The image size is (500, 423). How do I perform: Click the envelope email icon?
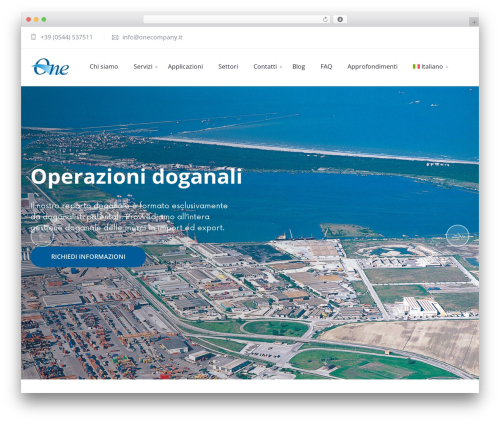115,37
